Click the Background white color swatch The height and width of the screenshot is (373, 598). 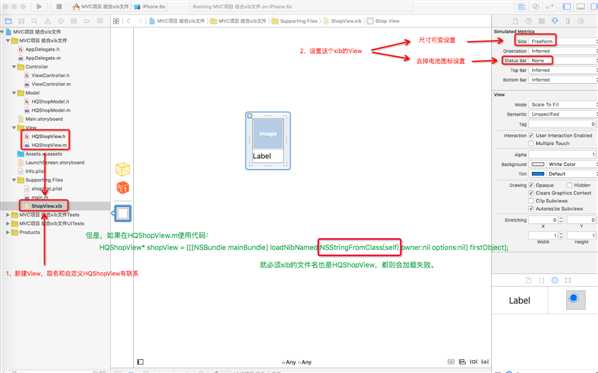coord(538,164)
